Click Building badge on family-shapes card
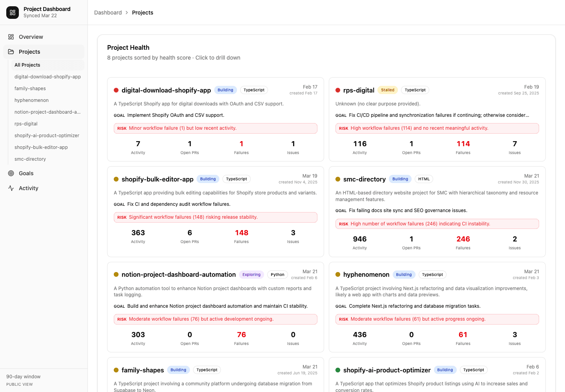The width and height of the screenshot is (565, 392). click(x=179, y=370)
